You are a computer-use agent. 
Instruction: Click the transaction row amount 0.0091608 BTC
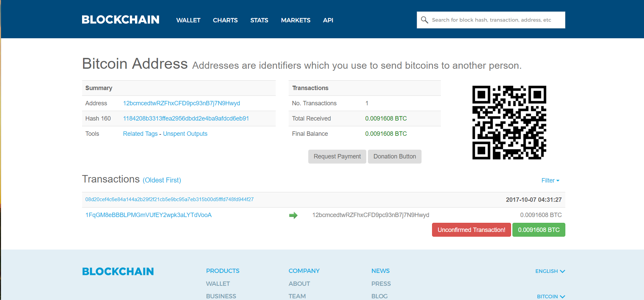click(x=541, y=215)
